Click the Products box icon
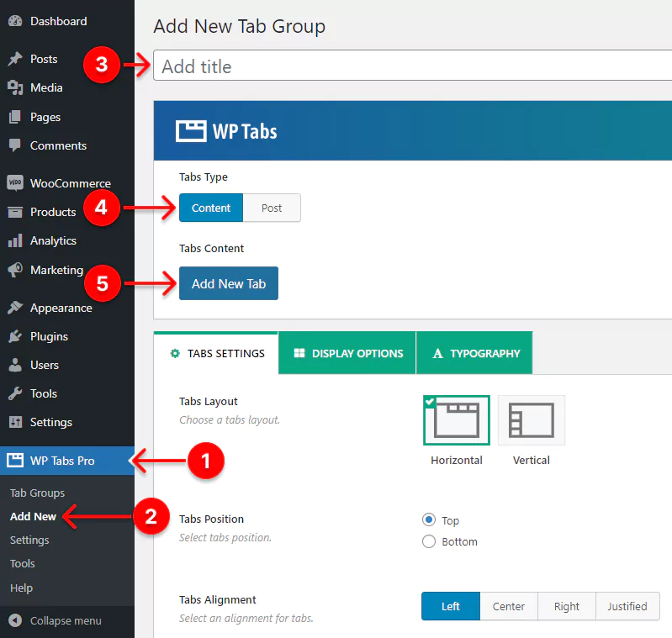 (15, 212)
